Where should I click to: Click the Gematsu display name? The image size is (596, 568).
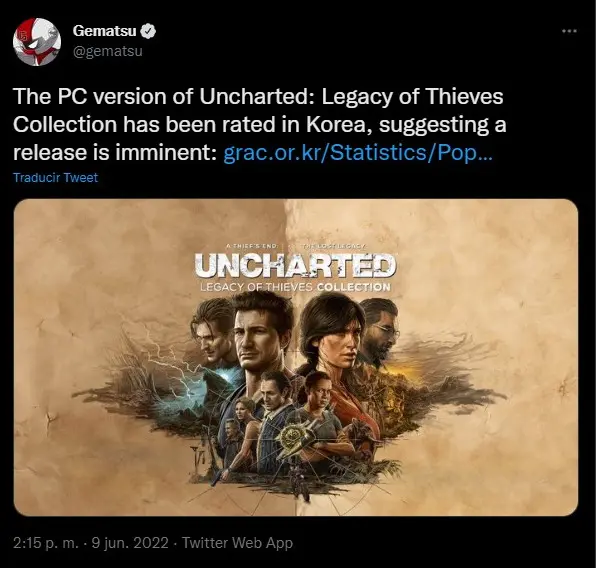104,31
